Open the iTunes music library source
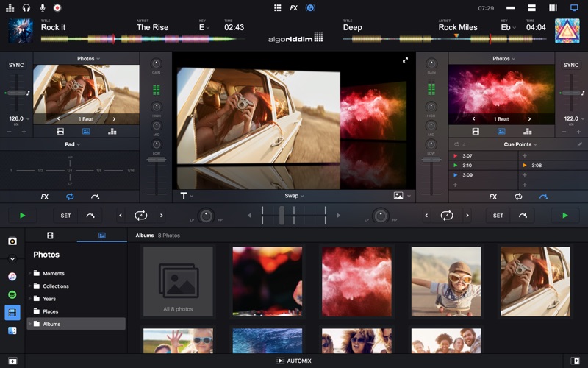The width and height of the screenshot is (588, 368). [x=12, y=277]
